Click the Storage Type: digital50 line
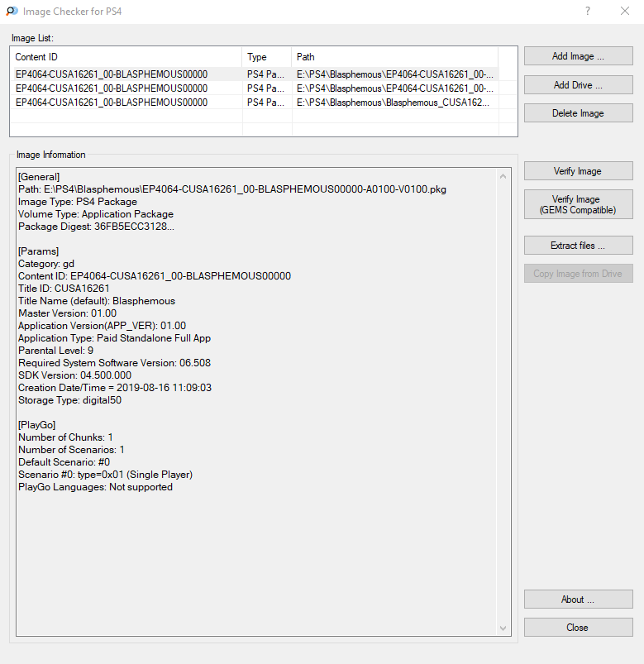This screenshot has width=644, height=664. coord(70,400)
